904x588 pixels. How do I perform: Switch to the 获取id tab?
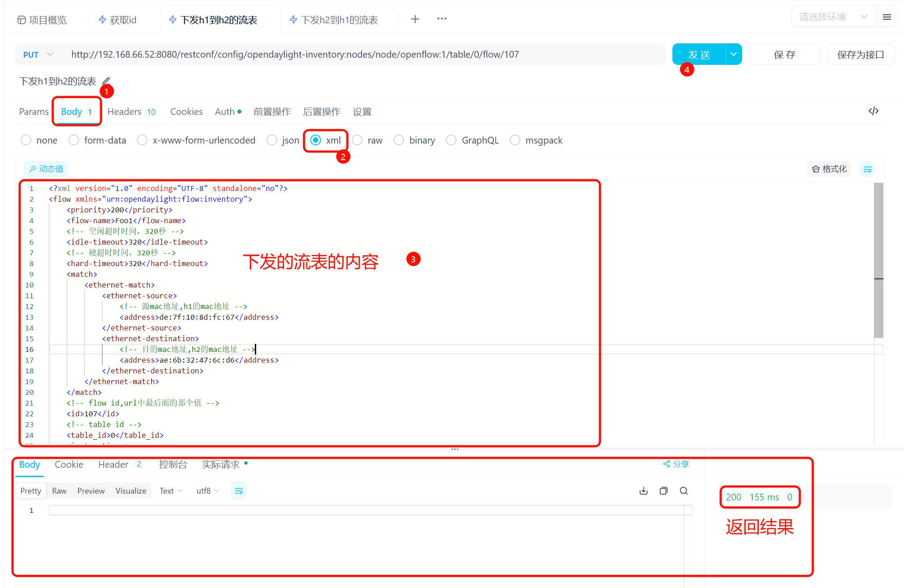click(x=118, y=20)
